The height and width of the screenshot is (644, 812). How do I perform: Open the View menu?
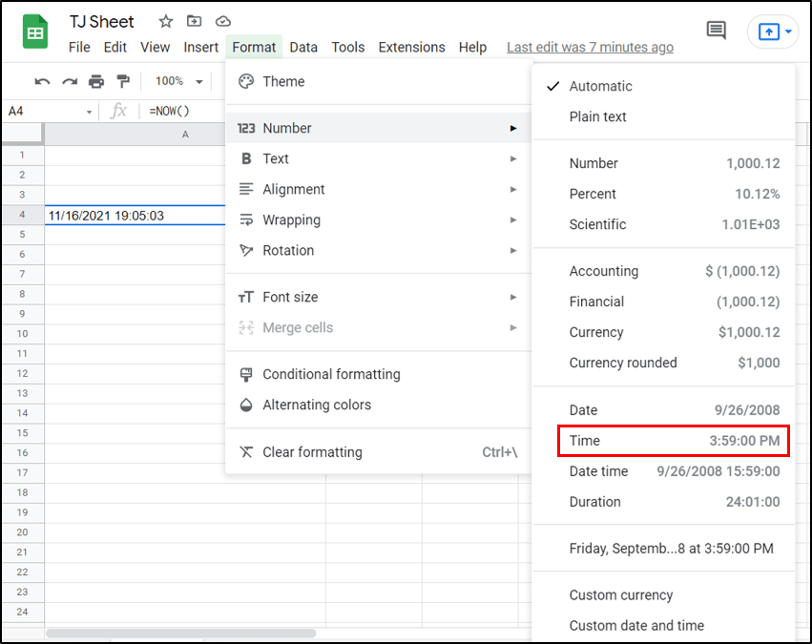click(155, 47)
